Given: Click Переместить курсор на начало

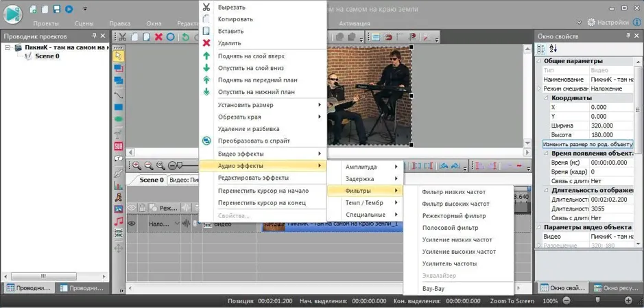Looking at the screenshot, I should click(x=263, y=191).
